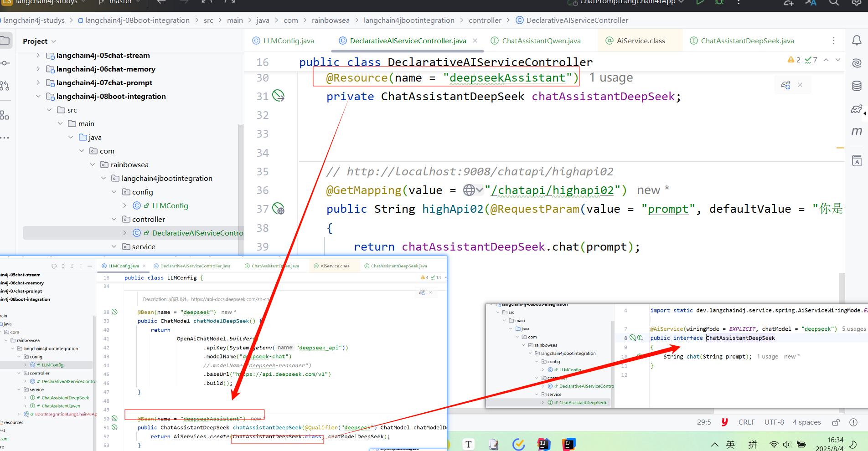
Task: Click the Spring bean gutter icon on line 31
Action: (x=278, y=96)
